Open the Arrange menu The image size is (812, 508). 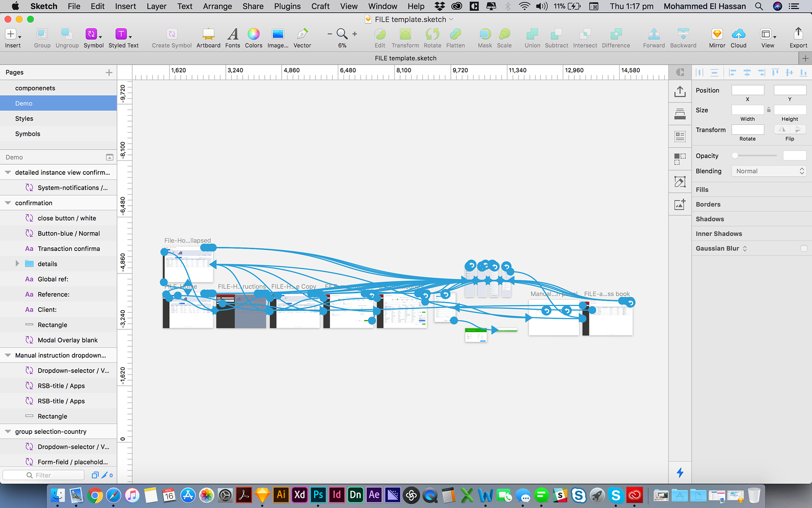pos(217,6)
